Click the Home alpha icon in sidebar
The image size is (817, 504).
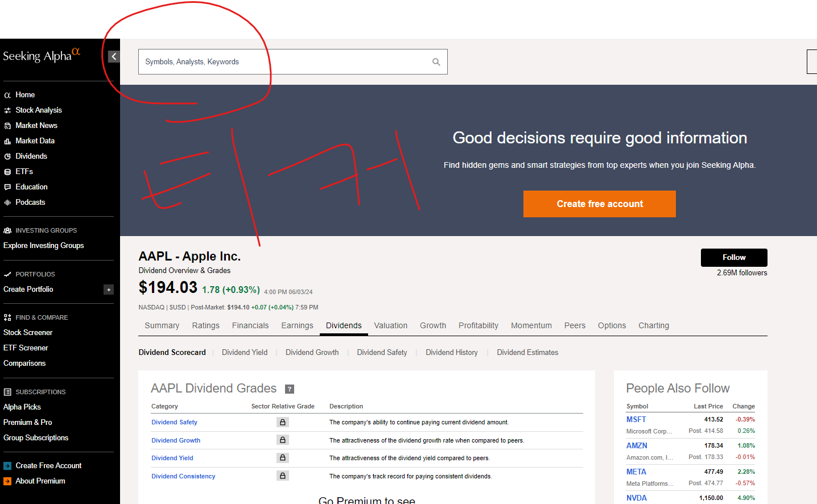click(x=7, y=95)
